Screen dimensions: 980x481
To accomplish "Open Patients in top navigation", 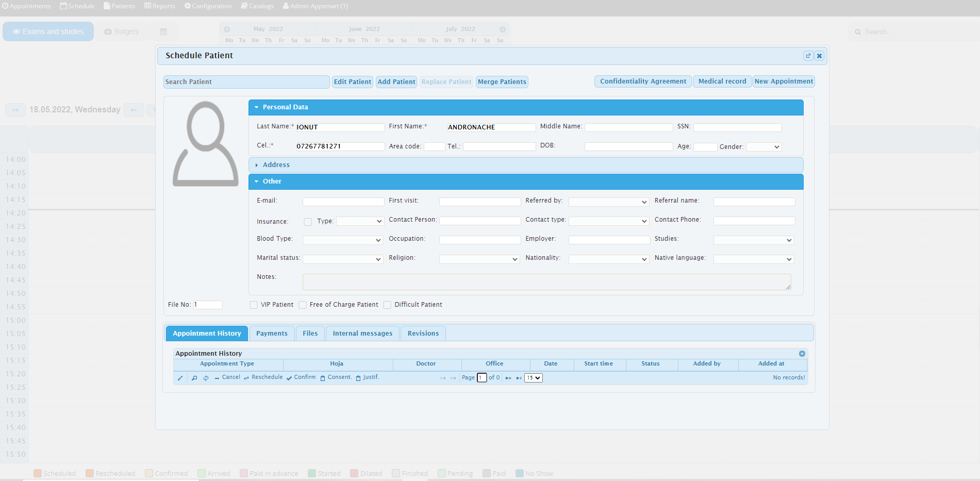I will tap(120, 6).
